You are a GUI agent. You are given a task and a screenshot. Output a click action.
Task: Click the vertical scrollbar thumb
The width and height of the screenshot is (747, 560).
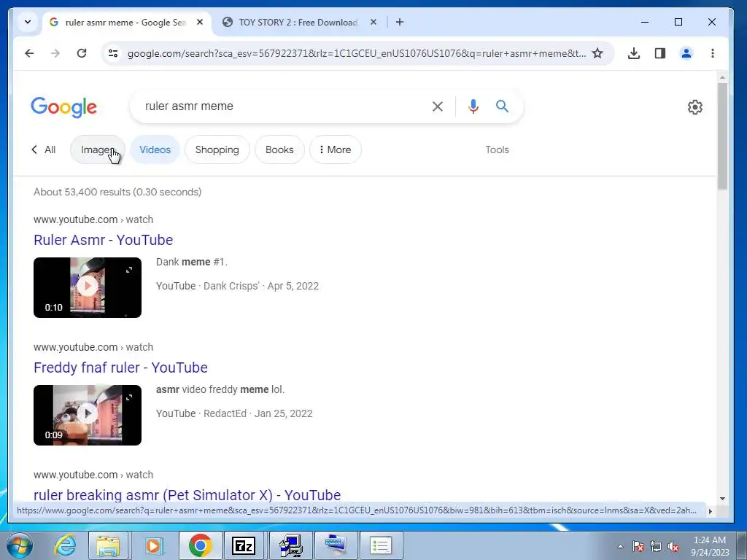click(722, 136)
